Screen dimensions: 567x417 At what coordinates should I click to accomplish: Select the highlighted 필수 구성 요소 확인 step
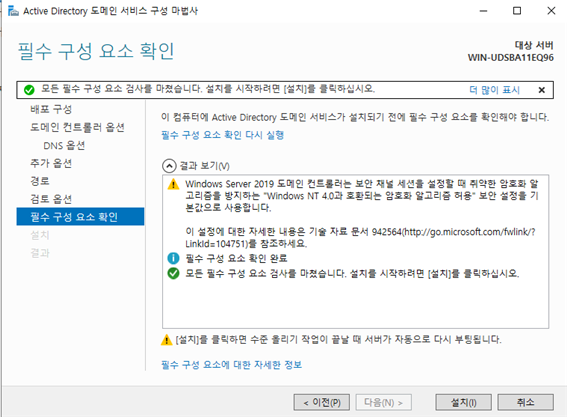80,217
